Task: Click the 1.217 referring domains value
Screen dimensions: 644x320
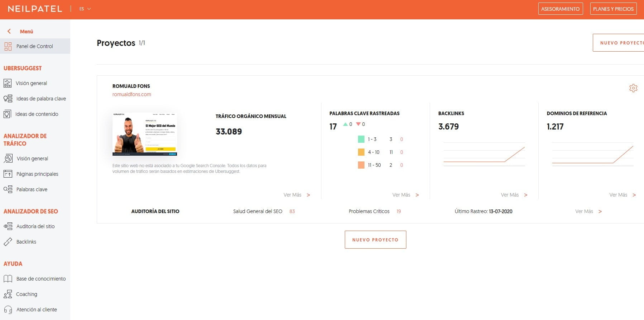Action: click(x=555, y=127)
